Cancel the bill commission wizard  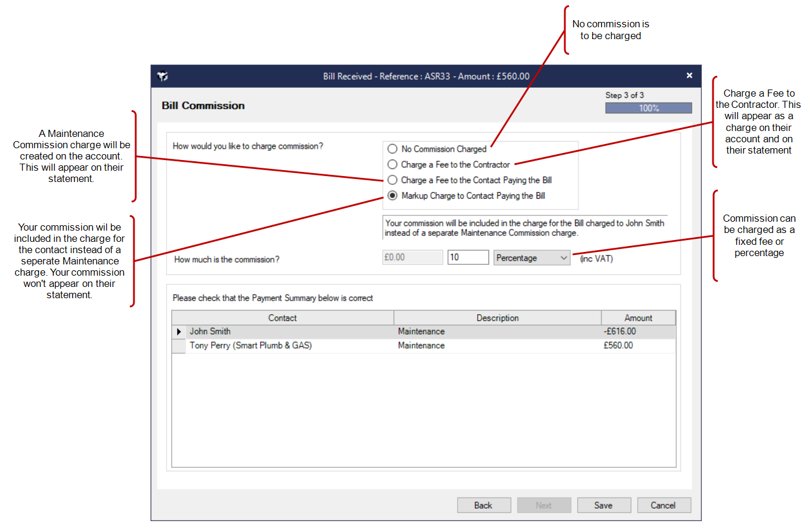(663, 505)
